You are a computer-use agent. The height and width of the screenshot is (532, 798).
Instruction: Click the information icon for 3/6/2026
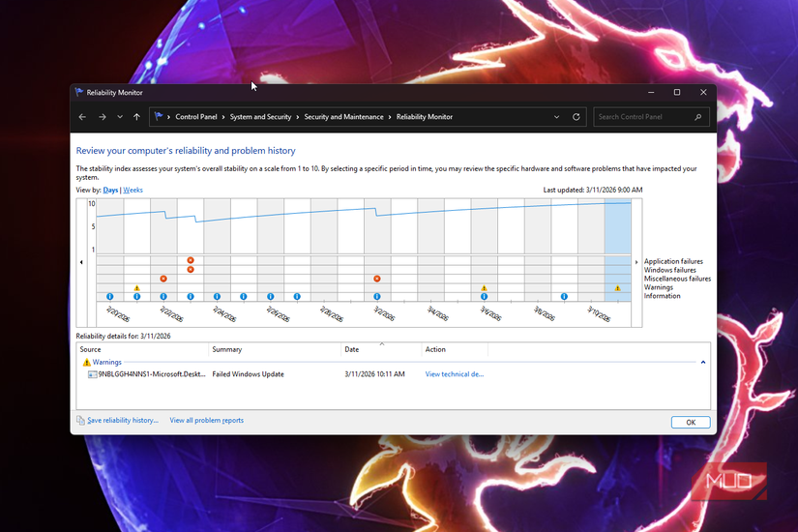484,296
